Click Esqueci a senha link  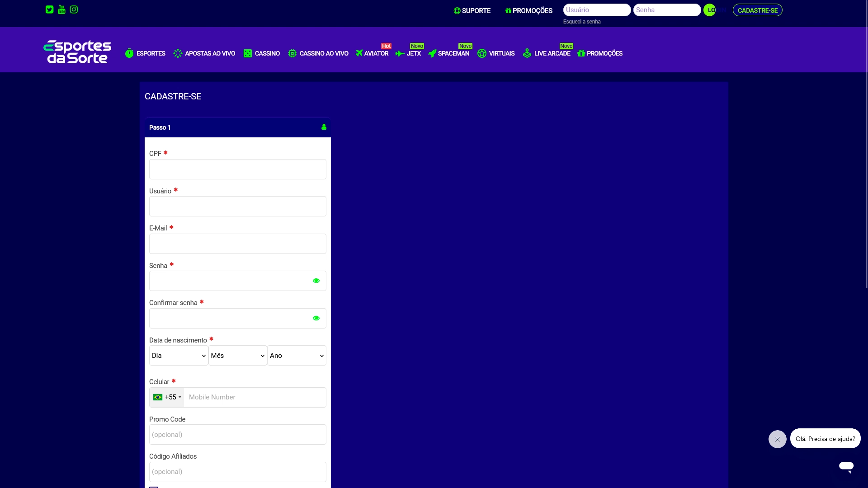pyautogui.click(x=582, y=22)
